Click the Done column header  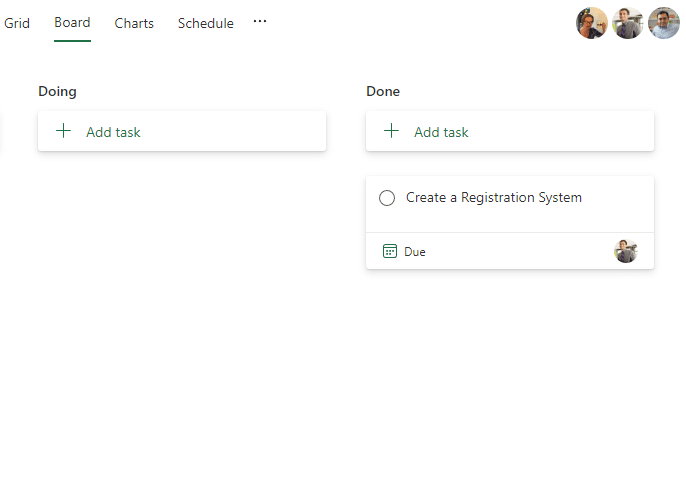tap(383, 91)
